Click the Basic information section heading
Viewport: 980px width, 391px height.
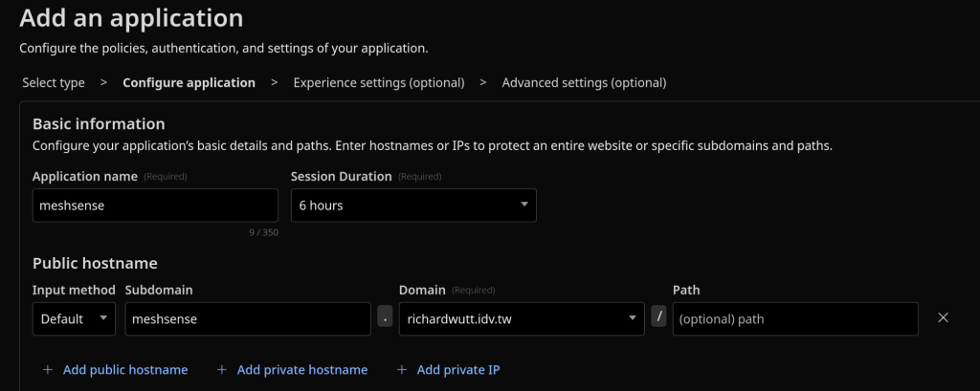[99, 124]
